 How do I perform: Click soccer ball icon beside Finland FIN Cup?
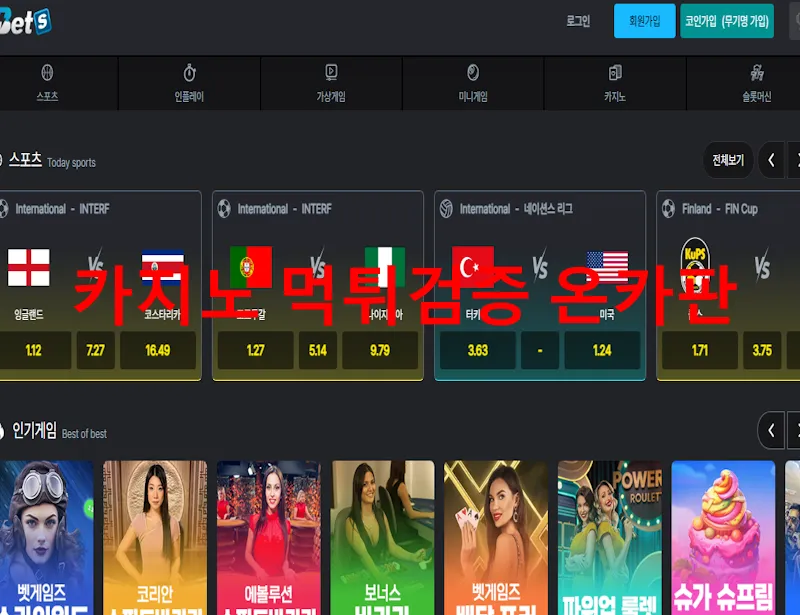[x=668, y=209]
